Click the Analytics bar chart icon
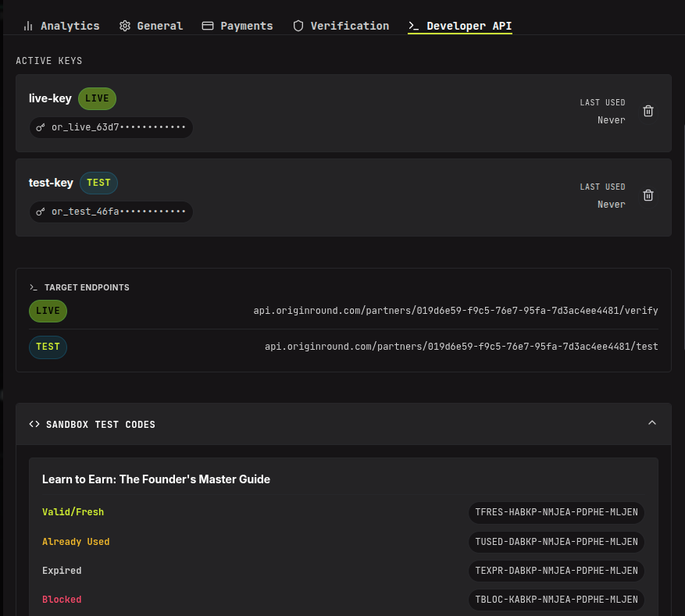 point(28,26)
